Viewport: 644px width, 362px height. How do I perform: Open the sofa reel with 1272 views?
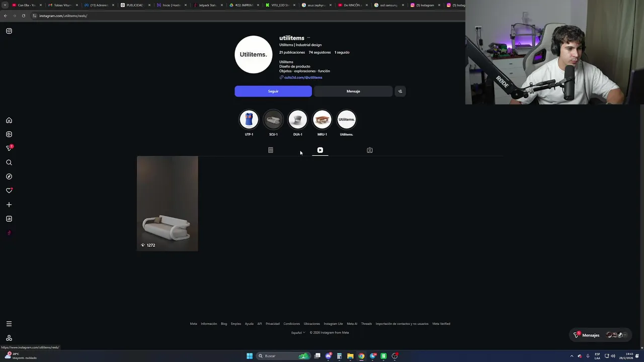coord(168,203)
